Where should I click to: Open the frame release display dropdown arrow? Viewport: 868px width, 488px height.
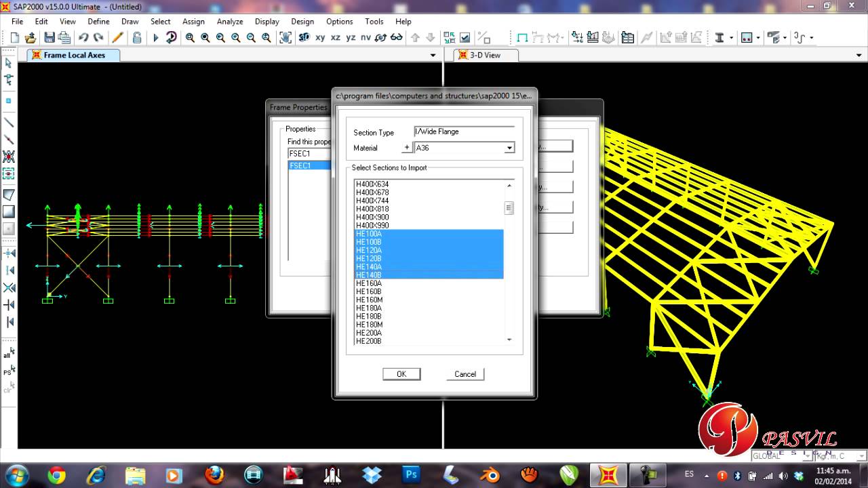[x=785, y=38]
